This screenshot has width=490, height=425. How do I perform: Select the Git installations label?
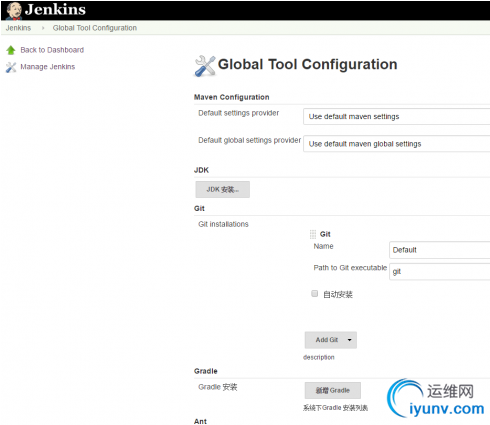(223, 224)
